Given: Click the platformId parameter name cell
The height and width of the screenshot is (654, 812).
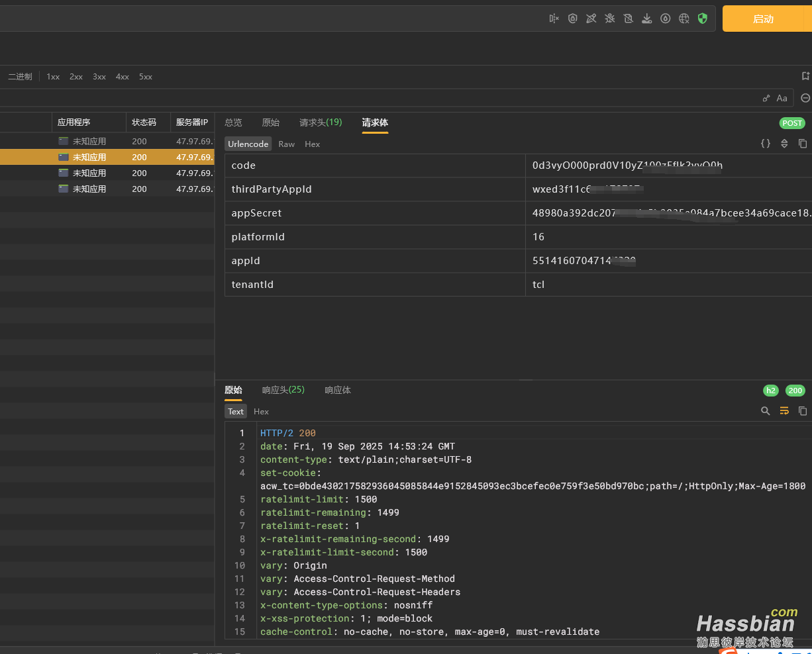Looking at the screenshot, I should click(x=375, y=237).
